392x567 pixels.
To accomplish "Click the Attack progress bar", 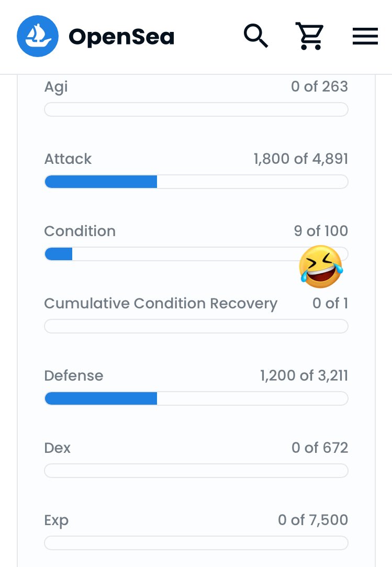I will (x=196, y=182).
